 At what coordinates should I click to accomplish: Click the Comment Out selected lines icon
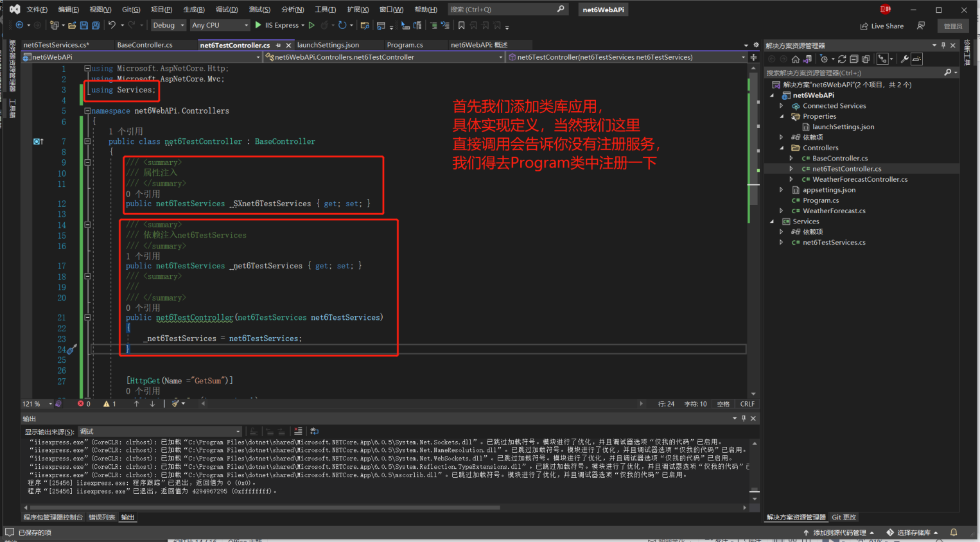433,25
